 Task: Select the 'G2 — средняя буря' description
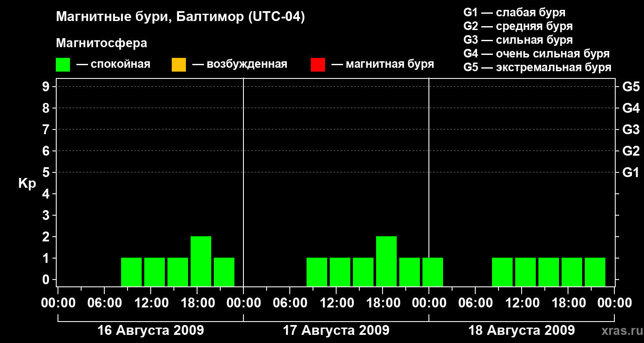(x=518, y=26)
